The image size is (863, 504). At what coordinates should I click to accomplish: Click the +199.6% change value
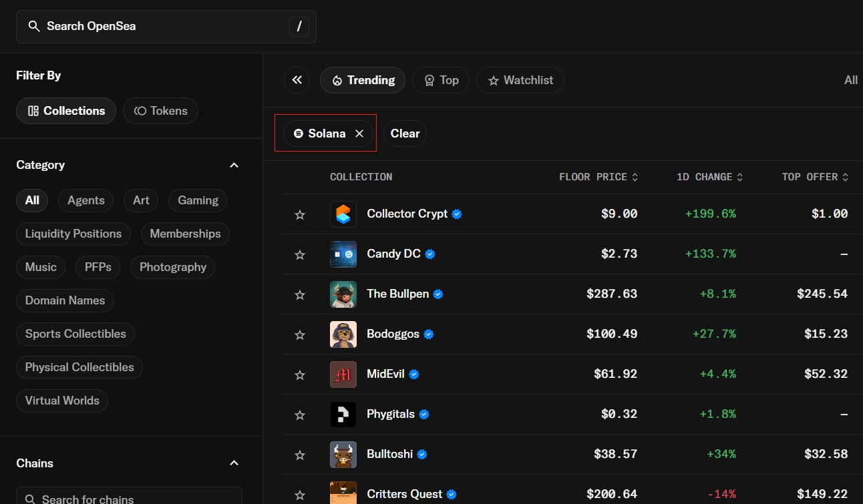(710, 214)
